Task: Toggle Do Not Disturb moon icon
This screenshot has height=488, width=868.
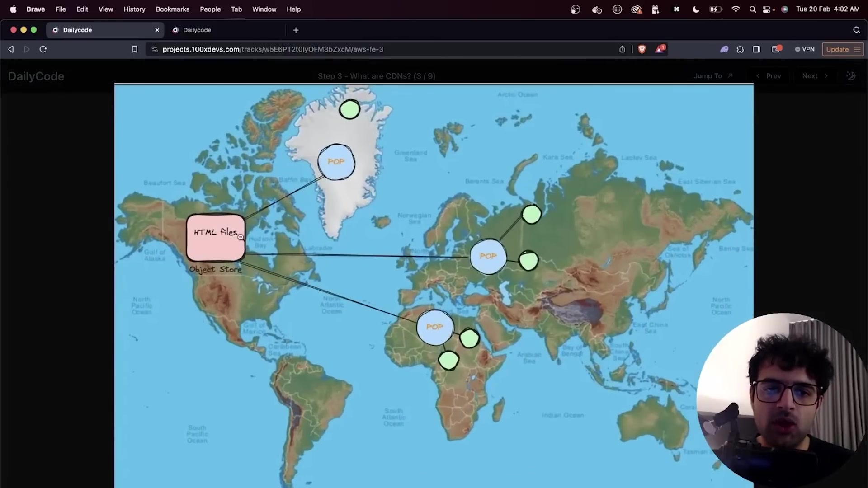Action: (x=696, y=9)
